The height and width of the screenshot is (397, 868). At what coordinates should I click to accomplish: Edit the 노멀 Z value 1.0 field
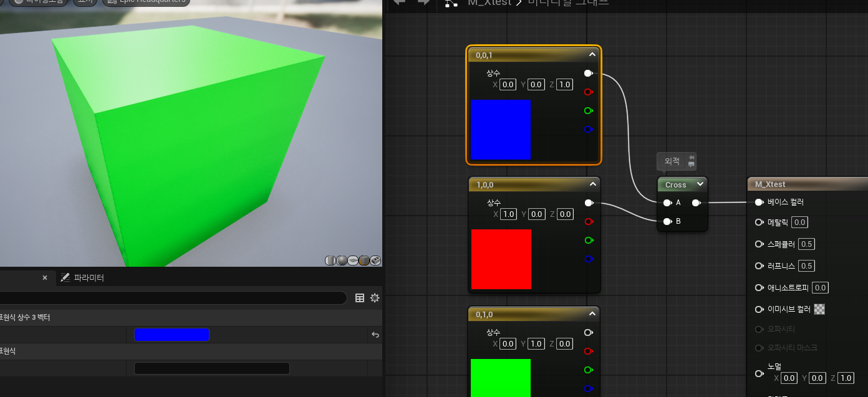[x=846, y=378]
